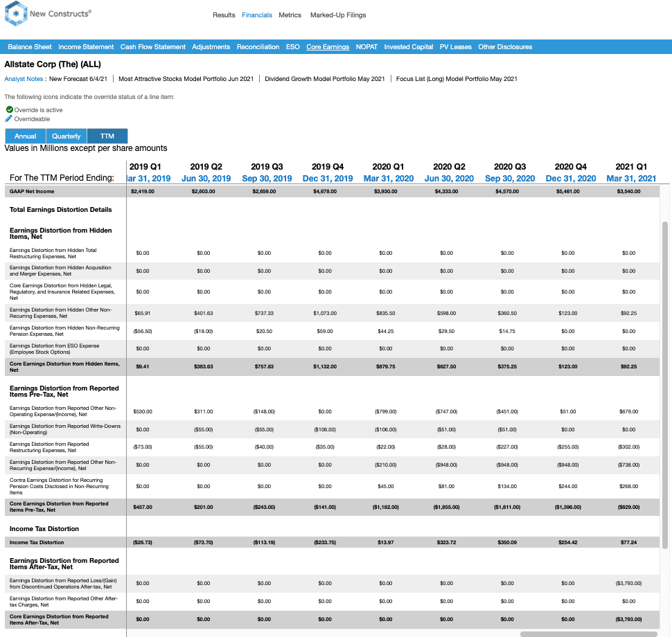The height and width of the screenshot is (637, 672).
Task: Click Earnings Distortion from Hidden Other Non-Recurring Expenses
Action: tap(60, 313)
